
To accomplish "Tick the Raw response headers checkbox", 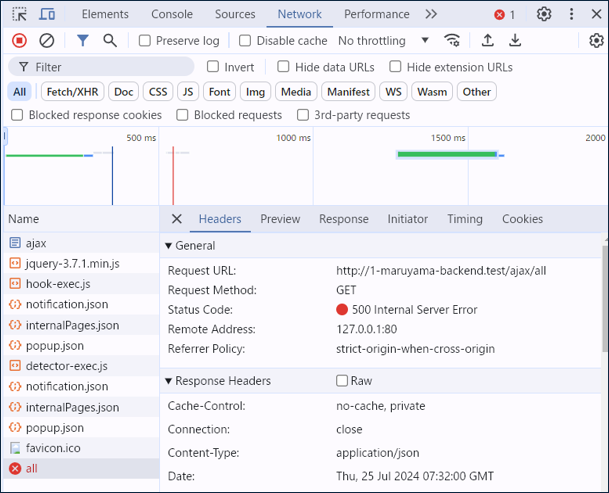I will pos(342,381).
